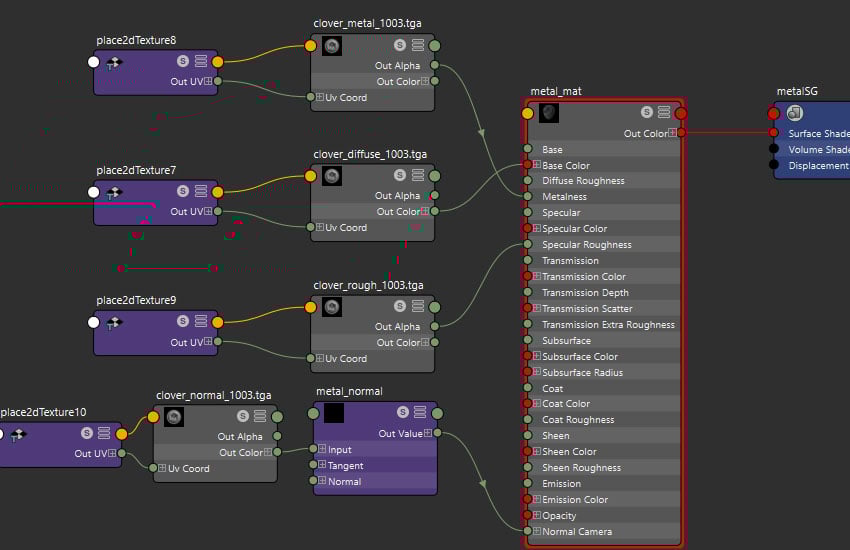The image size is (850, 550).
Task: Click the metalSG shading group icon
Action: point(795,113)
